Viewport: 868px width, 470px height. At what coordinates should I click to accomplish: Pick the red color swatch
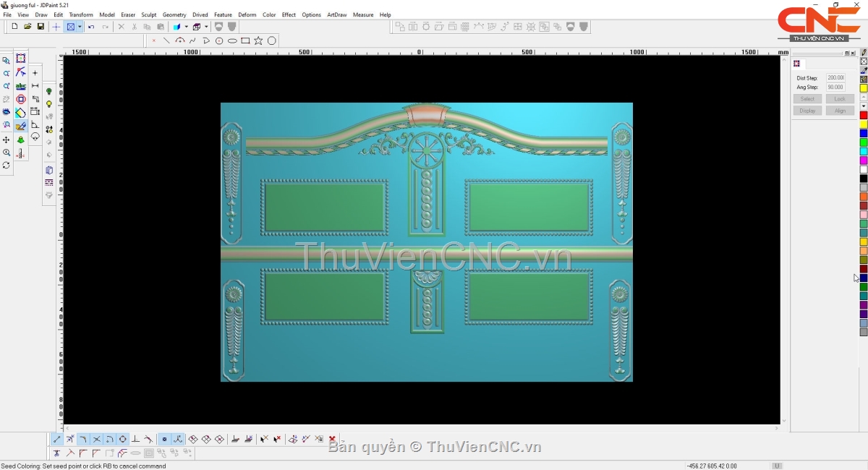click(x=863, y=116)
